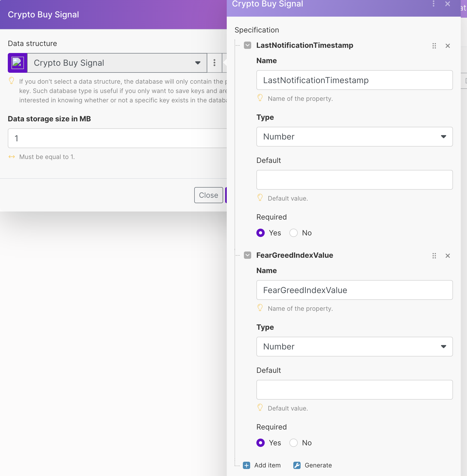Remove the FearGreedIndexValue item
This screenshot has width=467, height=476.
[447, 256]
